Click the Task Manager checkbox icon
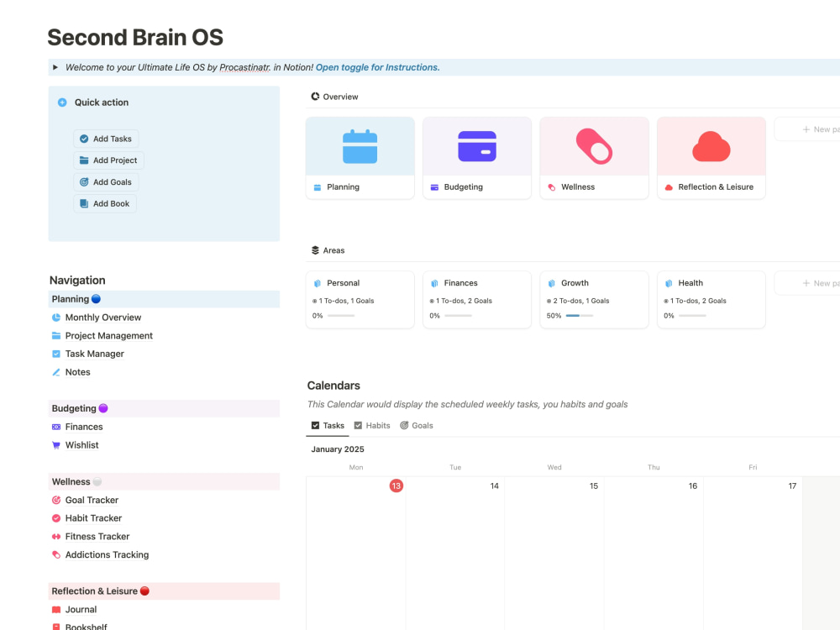 (56, 354)
